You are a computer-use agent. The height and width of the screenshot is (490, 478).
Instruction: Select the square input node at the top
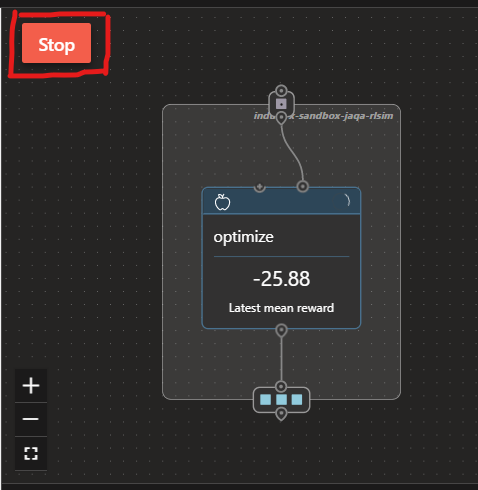(x=281, y=104)
